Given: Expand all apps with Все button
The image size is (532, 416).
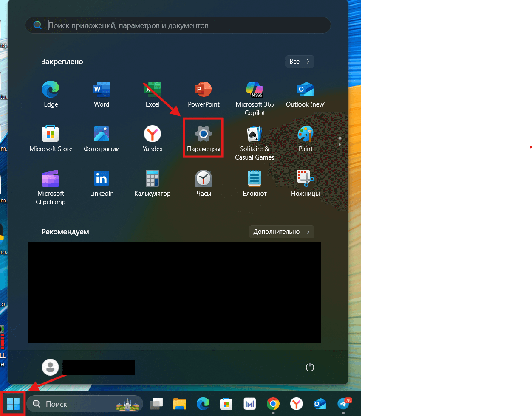Looking at the screenshot, I should coord(300,62).
